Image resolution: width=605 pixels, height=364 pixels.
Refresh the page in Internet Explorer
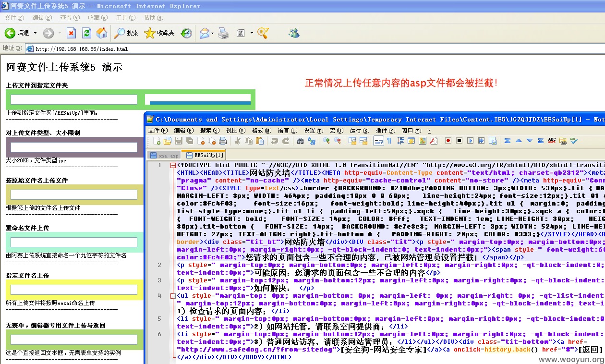86,33
